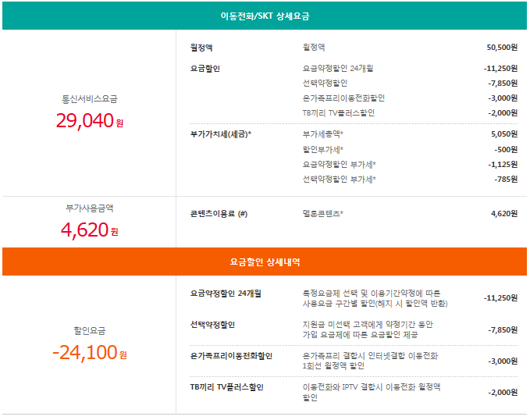Select the 부가세총액* item
Screen dimensions: 530x420
click(x=323, y=134)
